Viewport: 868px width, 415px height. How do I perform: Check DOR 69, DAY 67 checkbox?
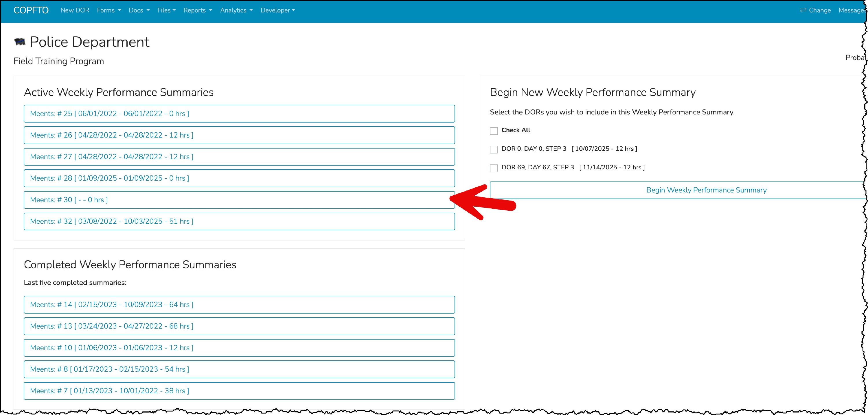coord(494,168)
